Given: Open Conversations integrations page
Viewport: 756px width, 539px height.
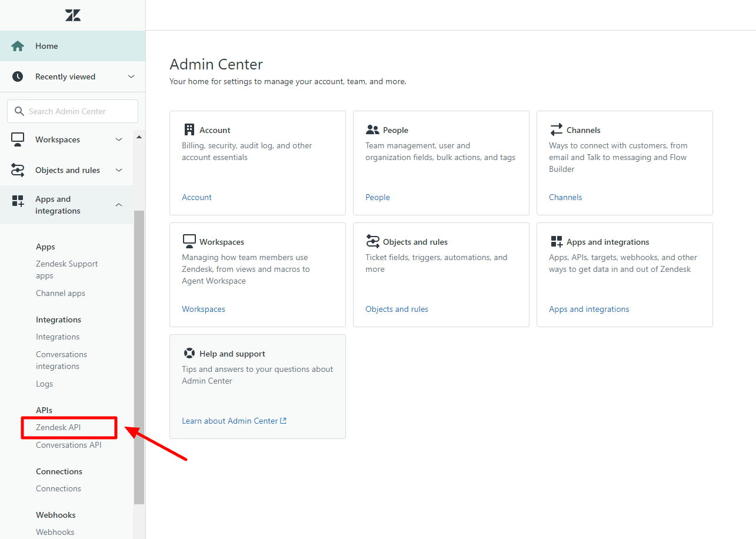Looking at the screenshot, I should 61,360.
